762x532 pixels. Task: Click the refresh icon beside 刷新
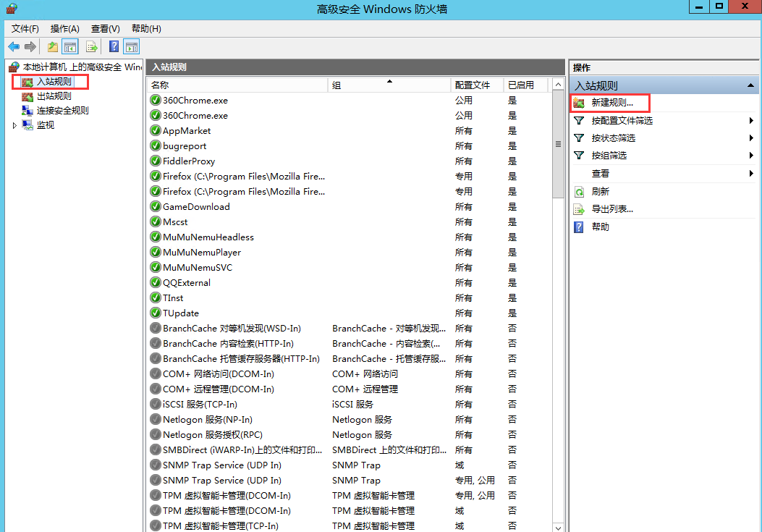click(x=579, y=192)
